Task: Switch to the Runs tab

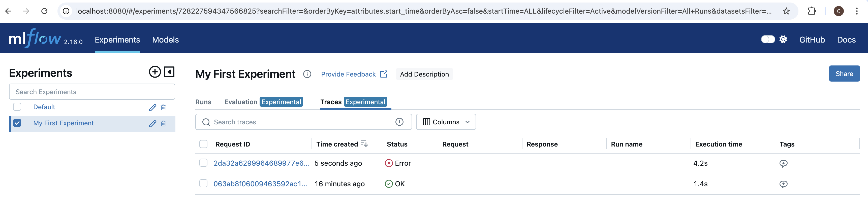Action: coord(203,102)
